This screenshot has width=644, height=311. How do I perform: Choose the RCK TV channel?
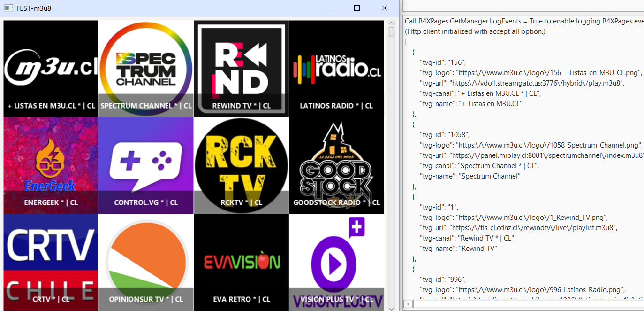[241, 165]
